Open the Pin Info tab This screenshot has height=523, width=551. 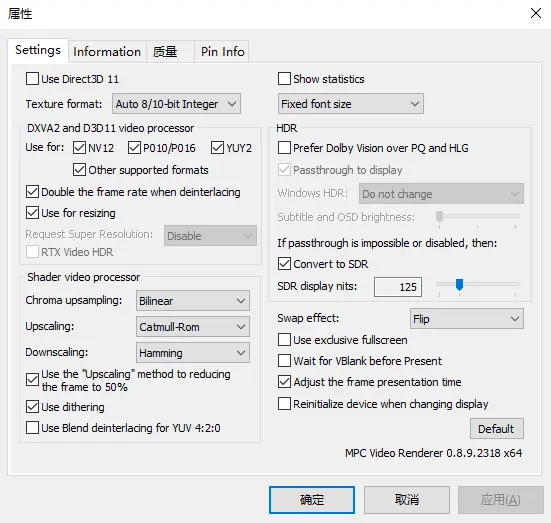point(222,52)
